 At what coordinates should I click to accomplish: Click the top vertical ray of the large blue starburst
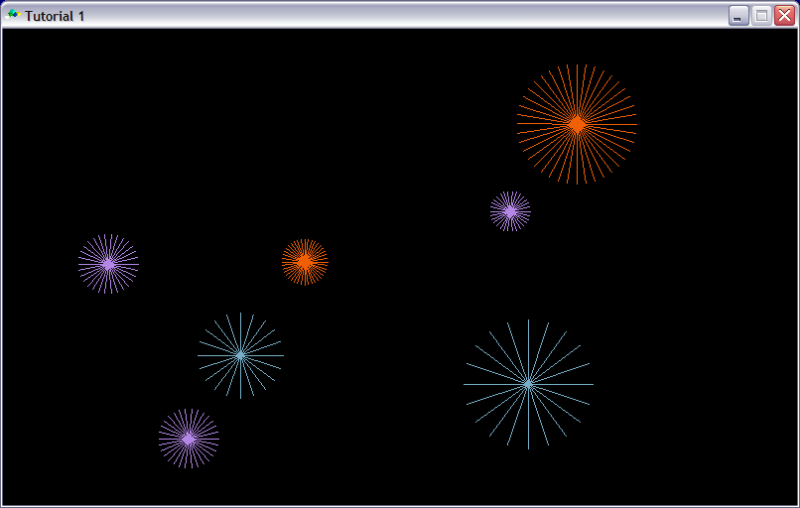pos(528,335)
